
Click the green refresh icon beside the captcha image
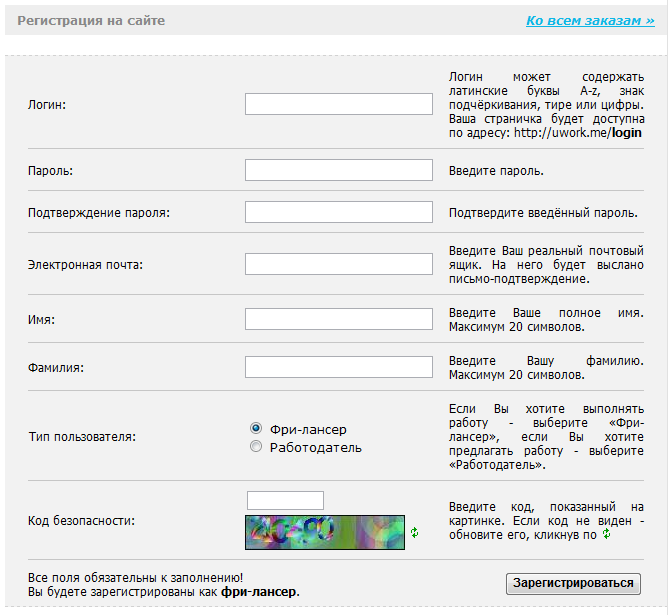pos(414,533)
